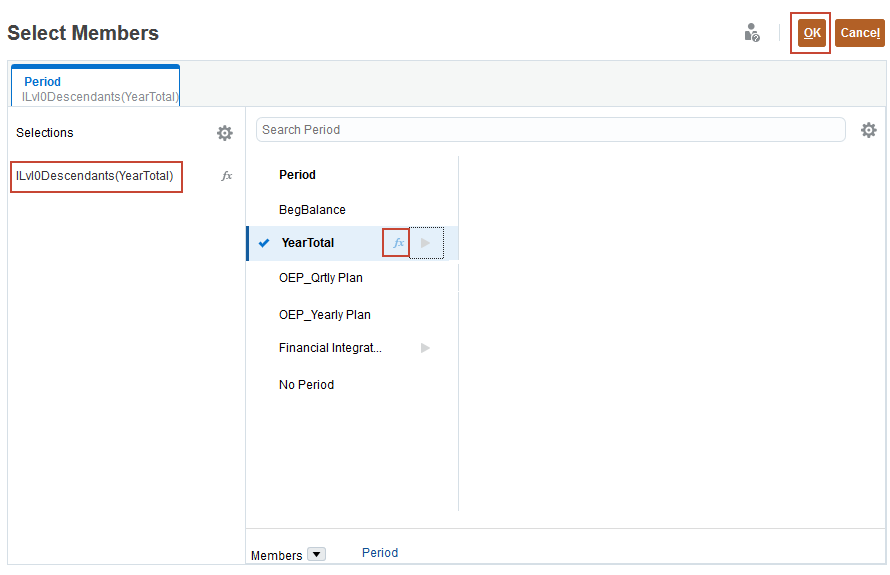Switch to the Period dimension tab
890x575 pixels.
coord(96,88)
